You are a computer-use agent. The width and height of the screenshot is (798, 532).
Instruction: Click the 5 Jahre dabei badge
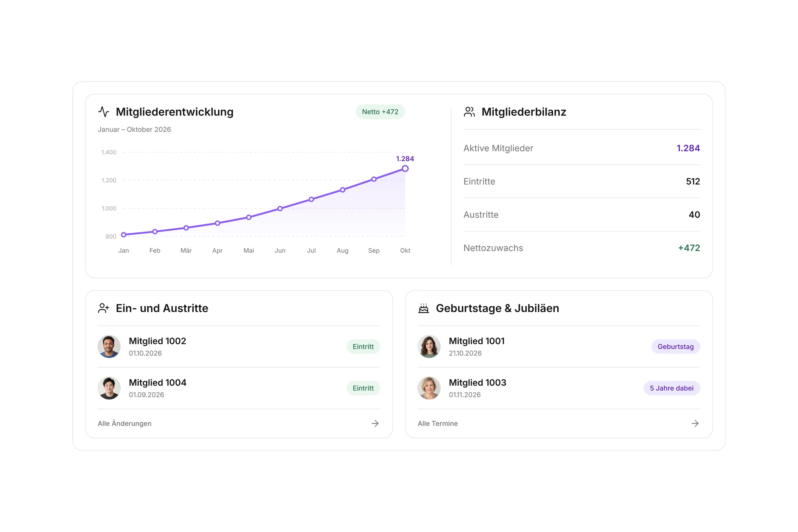pos(672,388)
